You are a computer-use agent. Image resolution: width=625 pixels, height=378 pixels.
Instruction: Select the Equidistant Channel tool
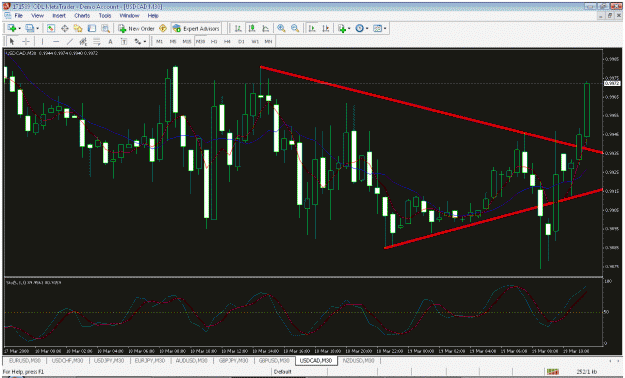[x=83, y=41]
